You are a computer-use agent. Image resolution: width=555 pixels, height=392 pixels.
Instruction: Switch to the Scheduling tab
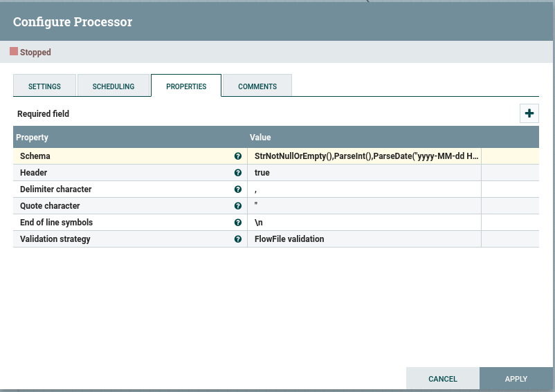[113, 85]
